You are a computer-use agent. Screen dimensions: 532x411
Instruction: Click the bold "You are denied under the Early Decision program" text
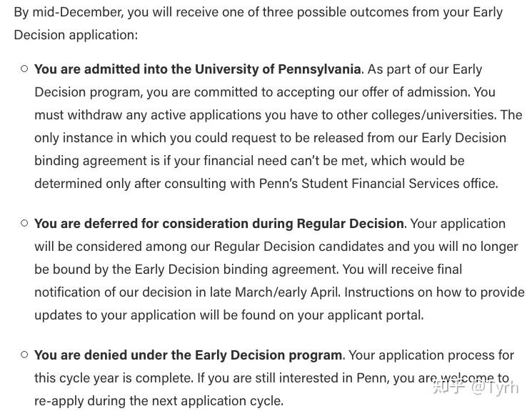point(188,355)
